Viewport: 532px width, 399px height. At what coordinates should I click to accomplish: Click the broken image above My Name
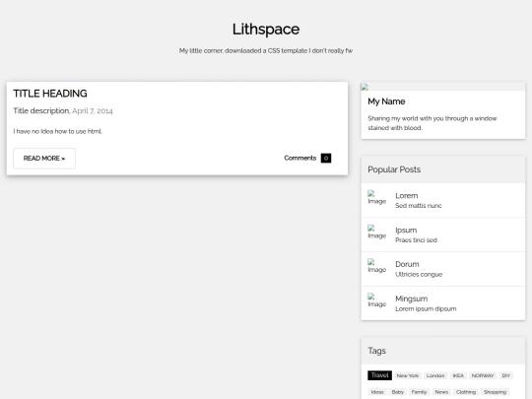click(365, 87)
